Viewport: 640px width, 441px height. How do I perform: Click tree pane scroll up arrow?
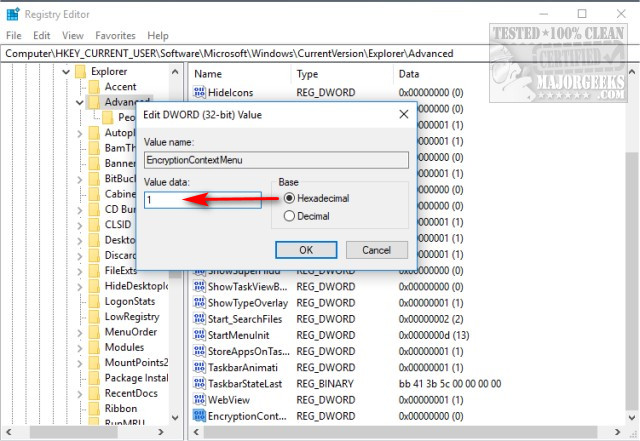click(x=175, y=72)
